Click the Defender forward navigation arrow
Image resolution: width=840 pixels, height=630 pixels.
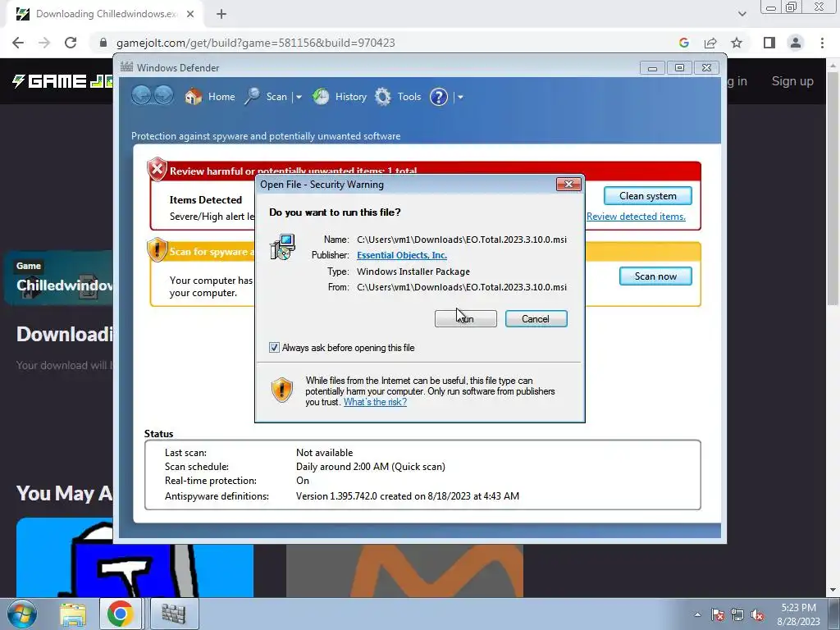[x=163, y=96]
